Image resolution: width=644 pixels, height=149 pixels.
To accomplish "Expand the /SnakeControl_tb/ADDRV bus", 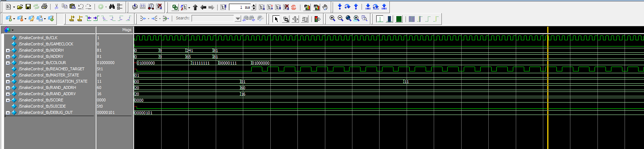I will point(8,57).
